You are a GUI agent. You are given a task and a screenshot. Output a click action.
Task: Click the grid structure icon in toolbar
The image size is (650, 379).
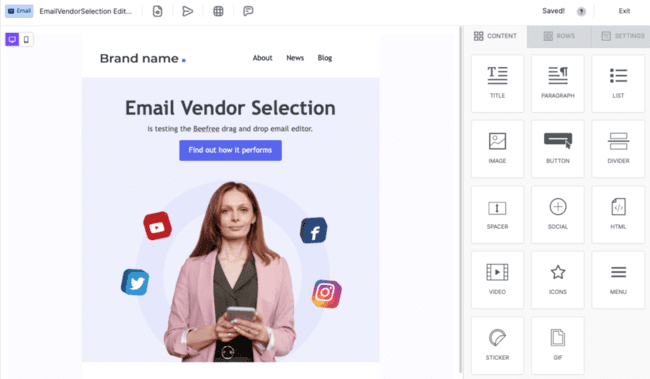tap(218, 11)
